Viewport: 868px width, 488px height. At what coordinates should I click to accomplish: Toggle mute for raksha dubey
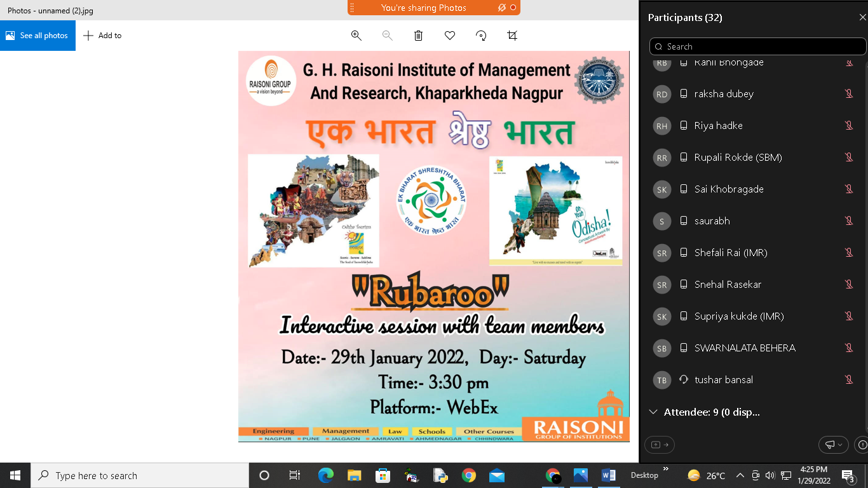click(848, 94)
